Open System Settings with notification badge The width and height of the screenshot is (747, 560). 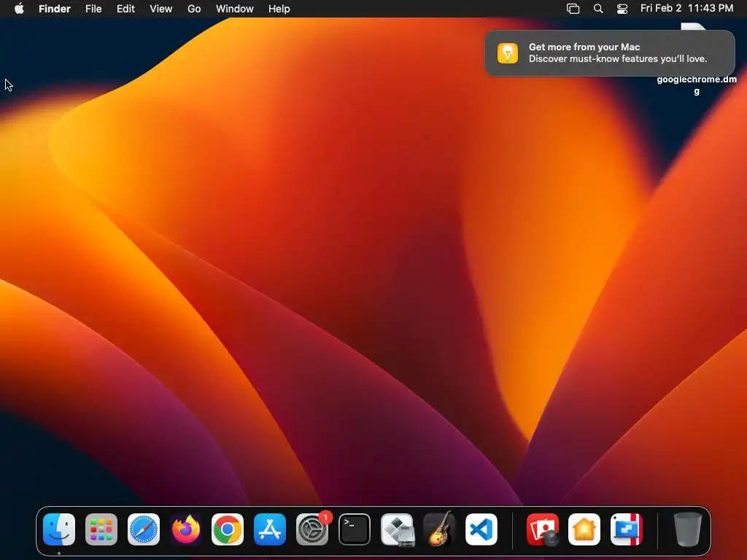(312, 529)
